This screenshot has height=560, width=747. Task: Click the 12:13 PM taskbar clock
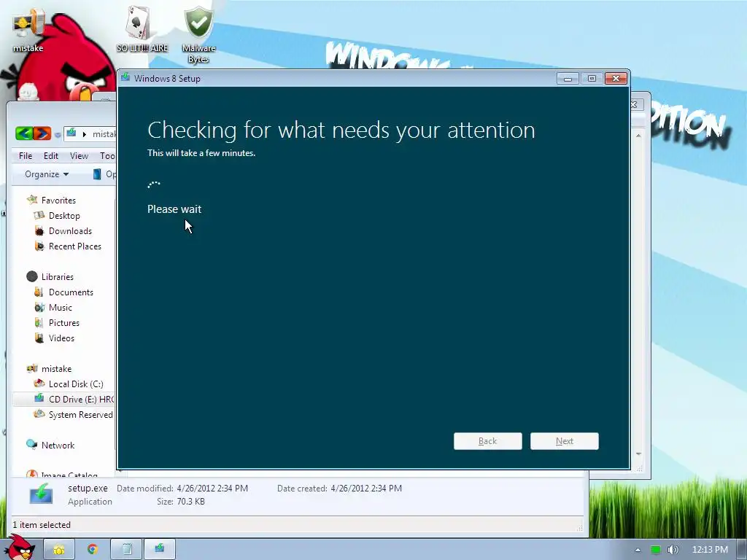click(x=709, y=550)
